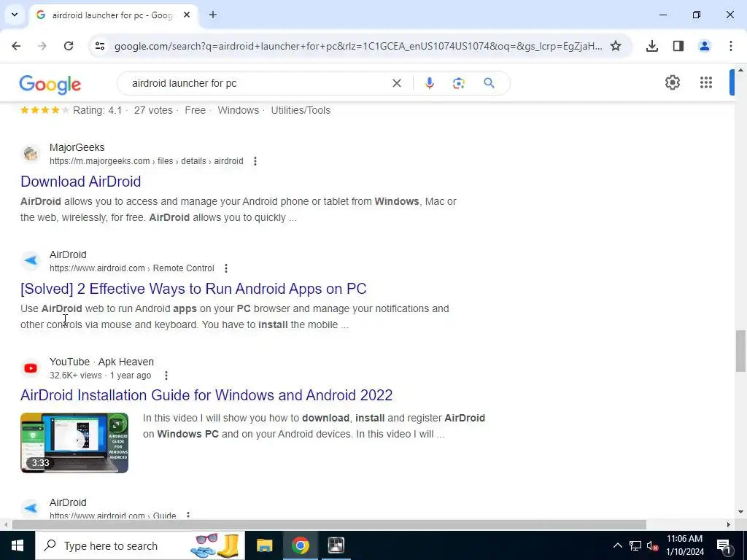Image resolution: width=747 pixels, height=560 pixels.
Task: Click the scroll-right arrow
Action: point(729,525)
